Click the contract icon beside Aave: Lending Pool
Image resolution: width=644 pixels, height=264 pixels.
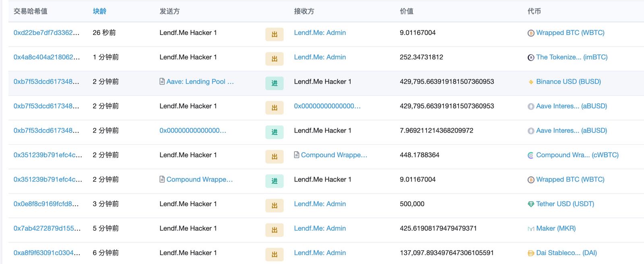(x=162, y=82)
